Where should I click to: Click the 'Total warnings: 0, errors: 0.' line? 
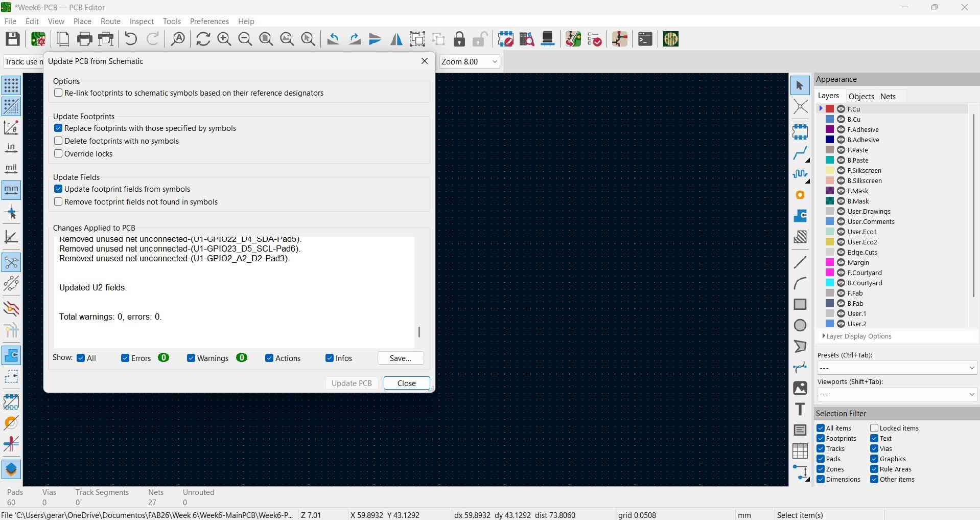(x=110, y=317)
